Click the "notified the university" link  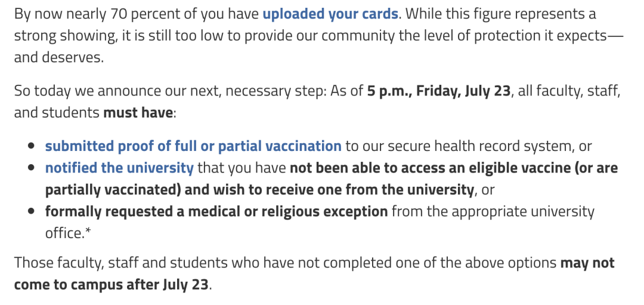[x=119, y=168]
